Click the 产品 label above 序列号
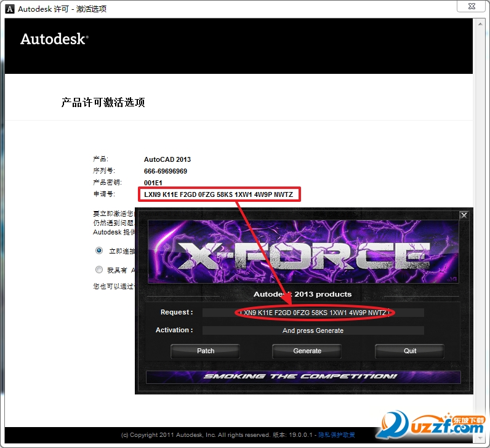Screen dimensions: 490x448 (100, 159)
